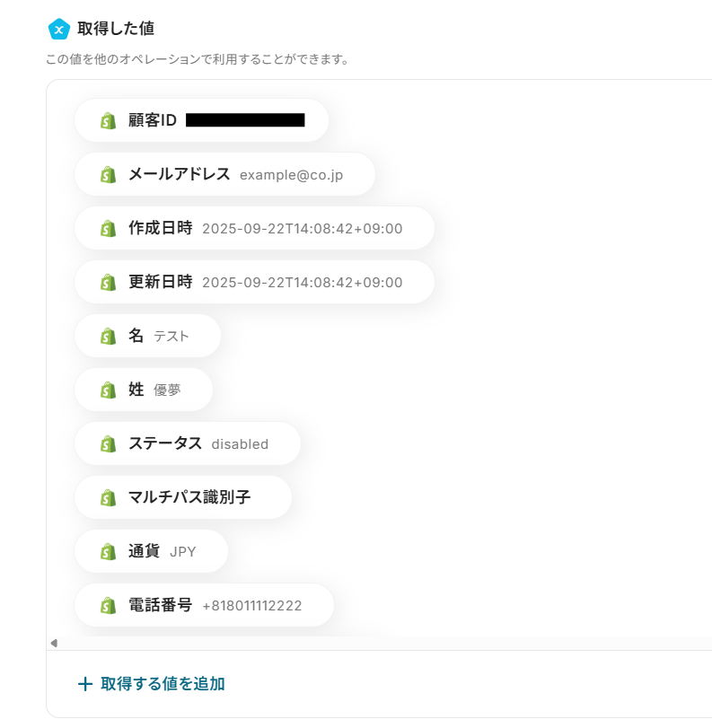Select the 顧客ID value chip
Image resolution: width=712 pixels, height=728 pixels.
202,120
